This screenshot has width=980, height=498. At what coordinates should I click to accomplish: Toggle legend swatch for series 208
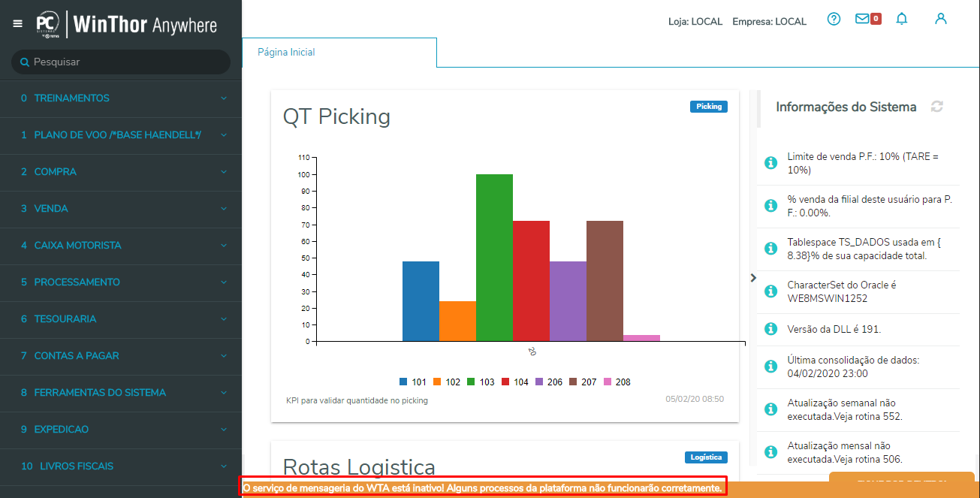click(608, 382)
